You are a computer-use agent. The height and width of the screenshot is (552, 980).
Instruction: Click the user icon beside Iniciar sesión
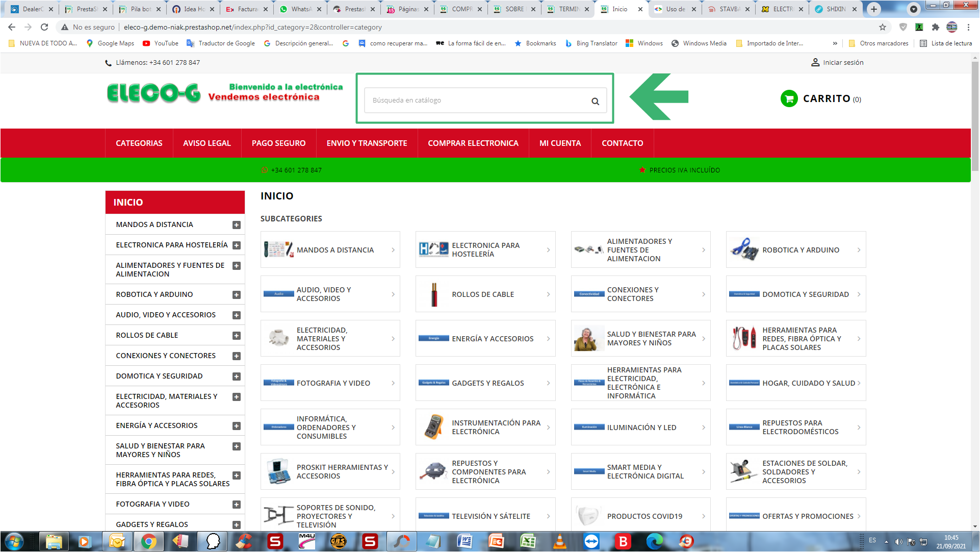tap(815, 62)
